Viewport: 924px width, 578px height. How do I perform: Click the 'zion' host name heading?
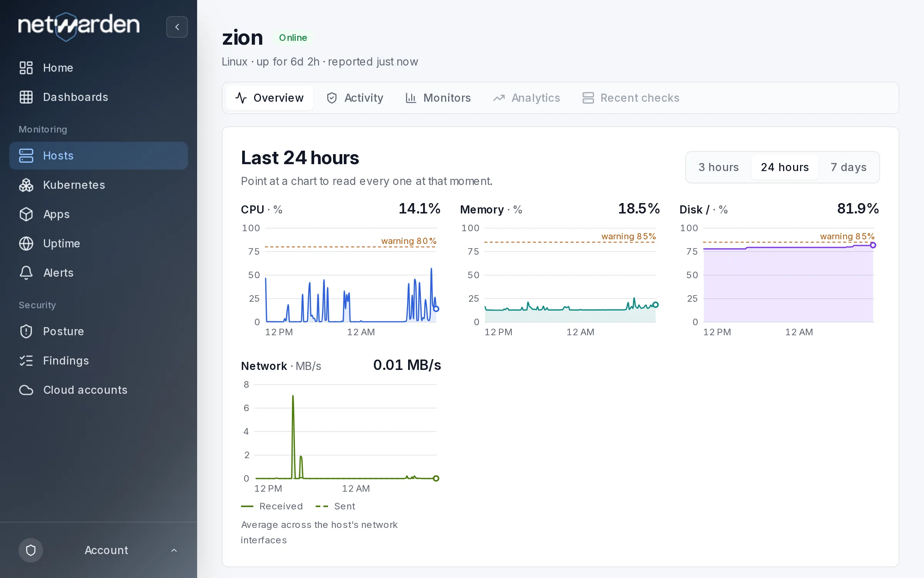(243, 38)
